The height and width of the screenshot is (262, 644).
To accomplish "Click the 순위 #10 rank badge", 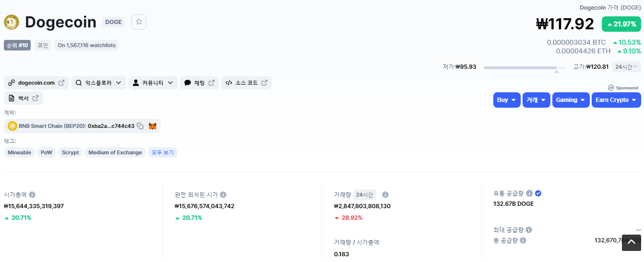I will tap(18, 45).
